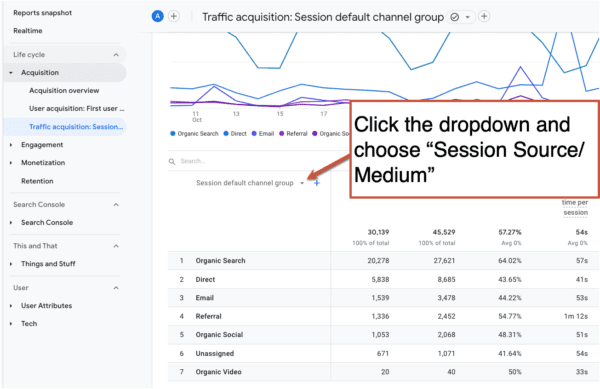Toggle the Email series legend item
This screenshot has height=389, width=600.
(262, 133)
